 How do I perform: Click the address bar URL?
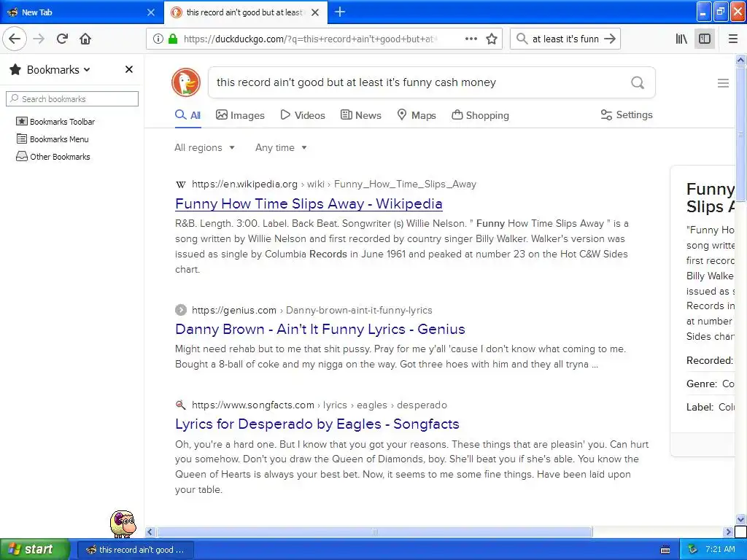[x=311, y=39]
